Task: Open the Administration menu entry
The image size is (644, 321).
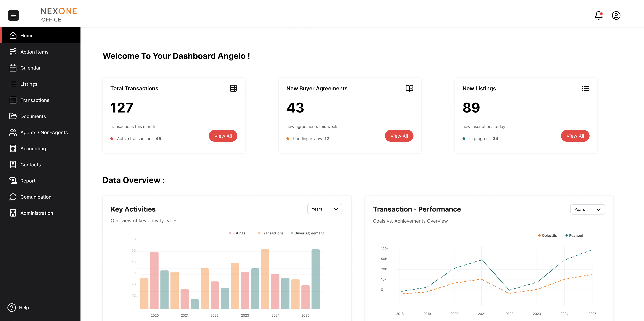Action: (36, 213)
